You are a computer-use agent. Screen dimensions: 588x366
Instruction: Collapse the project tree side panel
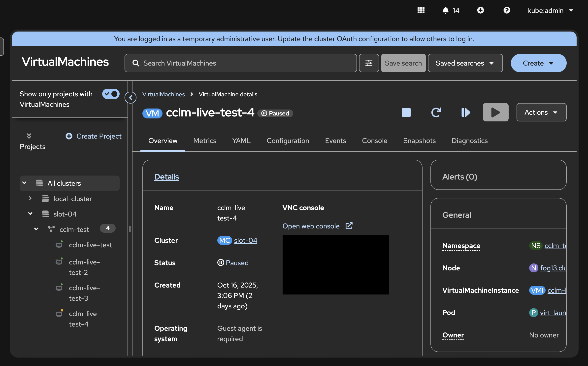[x=131, y=98]
